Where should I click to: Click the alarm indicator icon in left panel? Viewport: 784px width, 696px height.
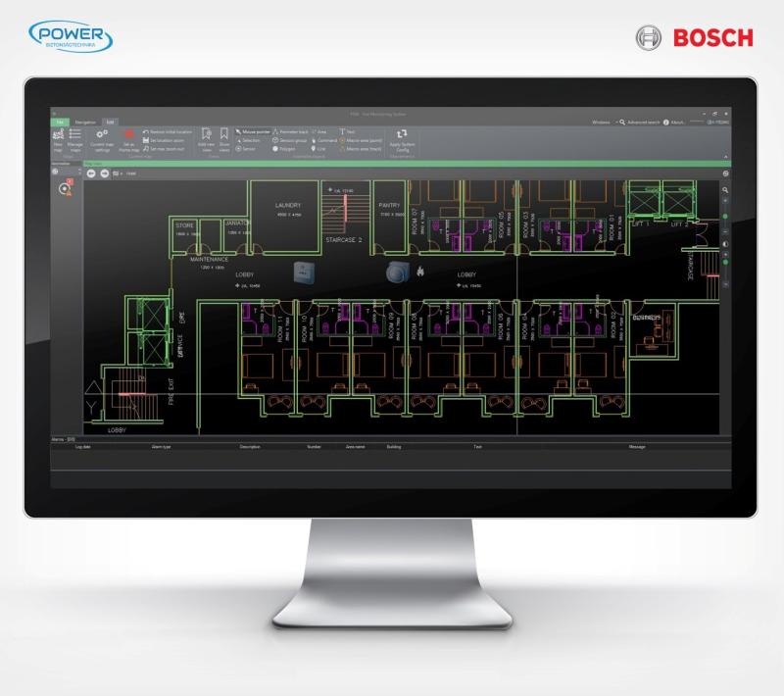coord(67,188)
